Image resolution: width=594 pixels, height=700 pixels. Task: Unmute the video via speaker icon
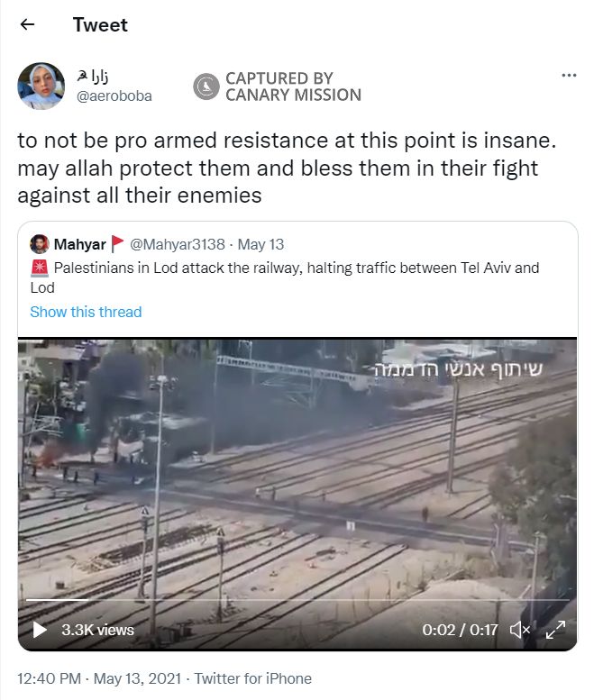tap(520, 630)
